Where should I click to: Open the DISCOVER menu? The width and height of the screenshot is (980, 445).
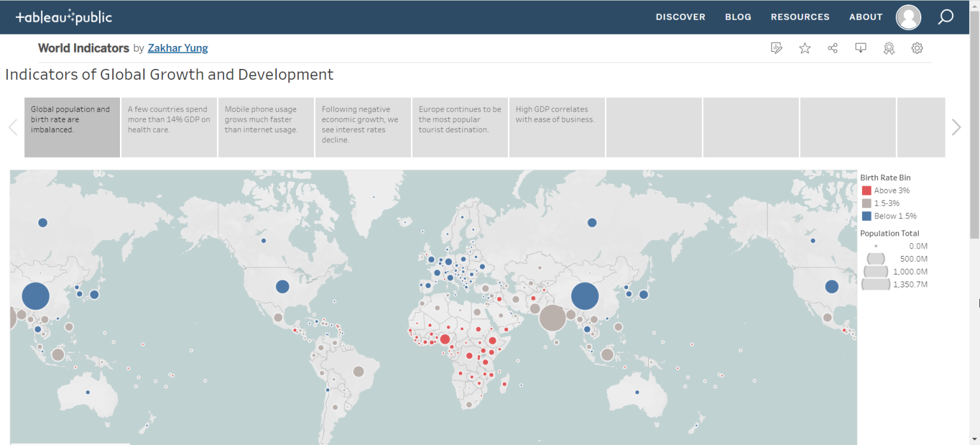point(680,17)
